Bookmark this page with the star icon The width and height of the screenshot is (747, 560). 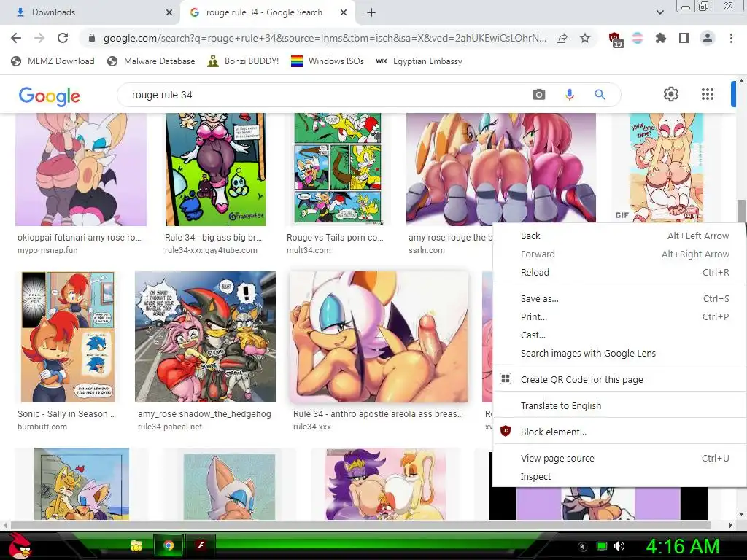(585, 38)
